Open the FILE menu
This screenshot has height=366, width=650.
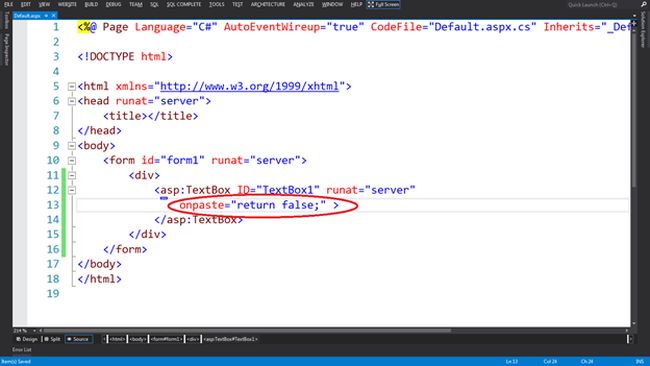(x=9, y=4)
